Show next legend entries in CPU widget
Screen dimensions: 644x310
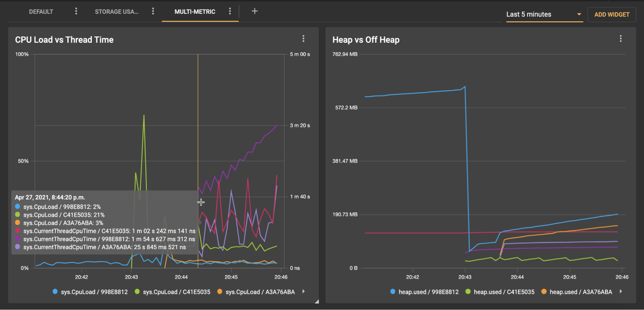303,292
